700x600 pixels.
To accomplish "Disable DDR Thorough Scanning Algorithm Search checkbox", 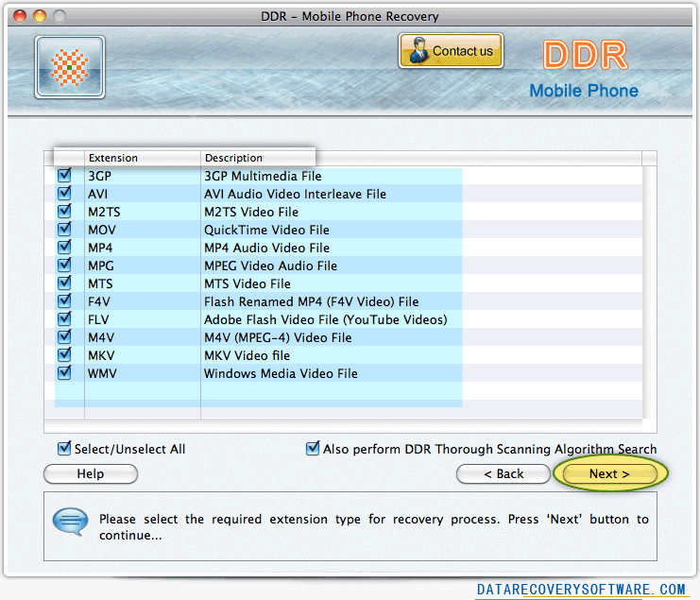I will click(x=313, y=448).
